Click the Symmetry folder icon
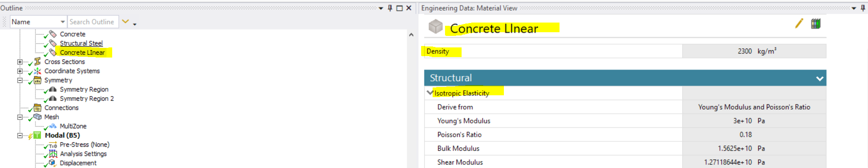Screen dimensions: 868x168 click(38, 80)
